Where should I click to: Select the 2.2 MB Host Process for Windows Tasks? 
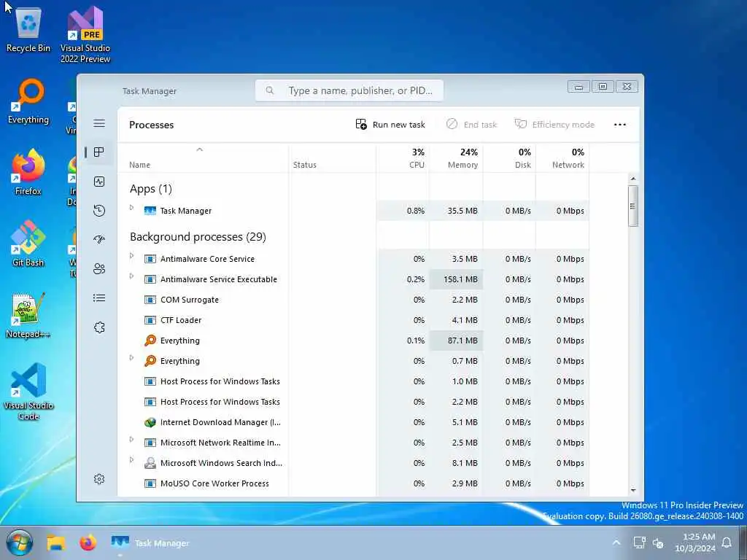tap(354, 402)
